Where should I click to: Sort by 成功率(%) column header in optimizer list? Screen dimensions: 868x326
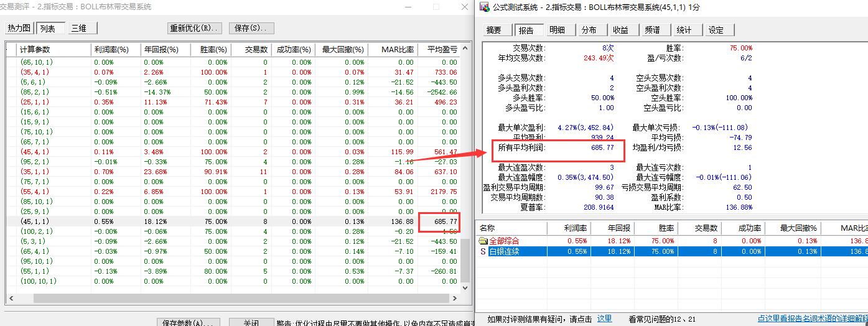click(x=292, y=49)
